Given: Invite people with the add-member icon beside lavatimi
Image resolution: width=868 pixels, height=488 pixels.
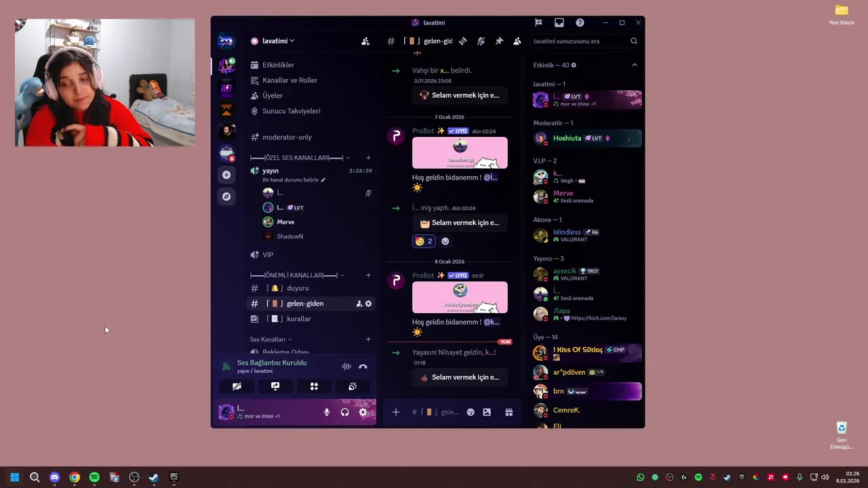Looking at the screenshot, I should point(366,41).
